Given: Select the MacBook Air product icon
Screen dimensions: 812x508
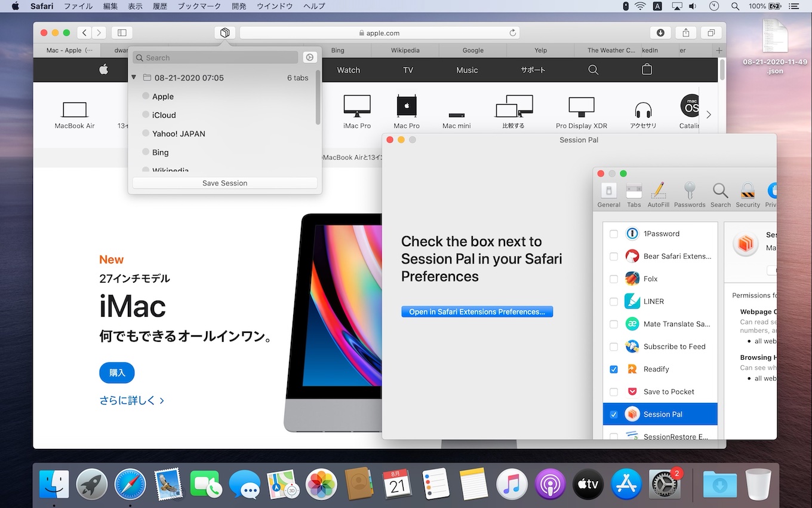Looking at the screenshot, I should [x=75, y=115].
